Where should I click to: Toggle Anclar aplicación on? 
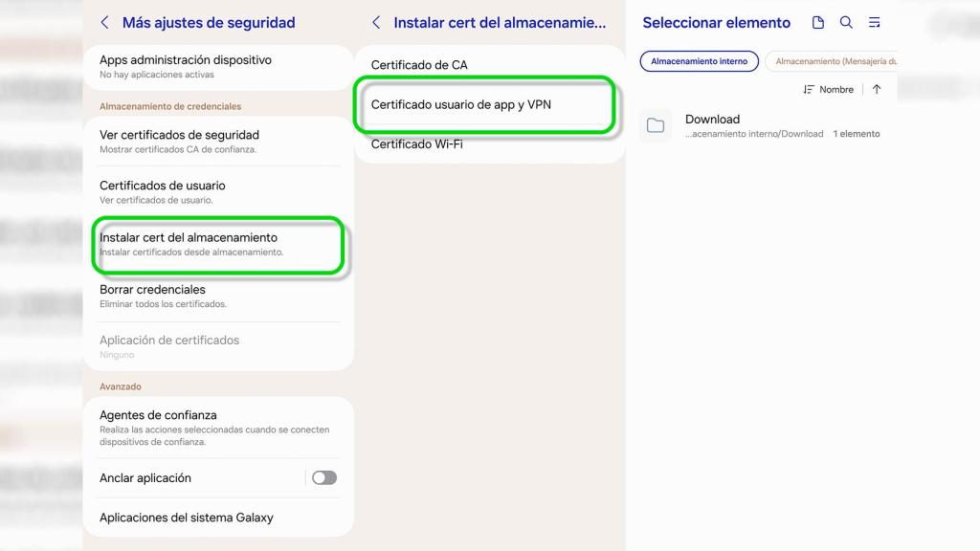pos(323,477)
